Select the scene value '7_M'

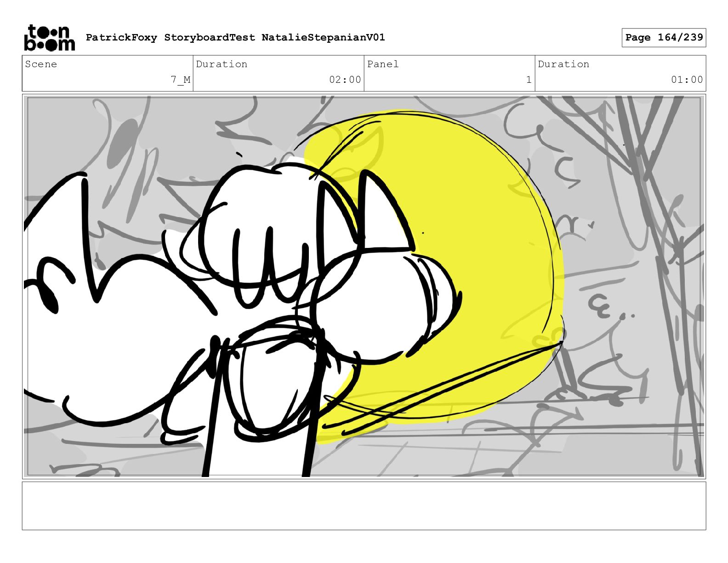pyautogui.click(x=181, y=80)
